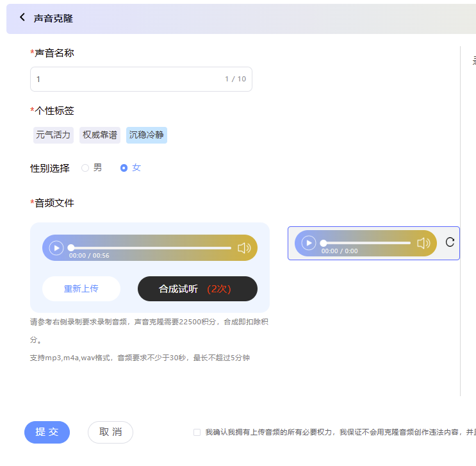The height and width of the screenshot is (466, 476).
Task: Mute volume on the uploaded audio player
Action: (x=244, y=248)
